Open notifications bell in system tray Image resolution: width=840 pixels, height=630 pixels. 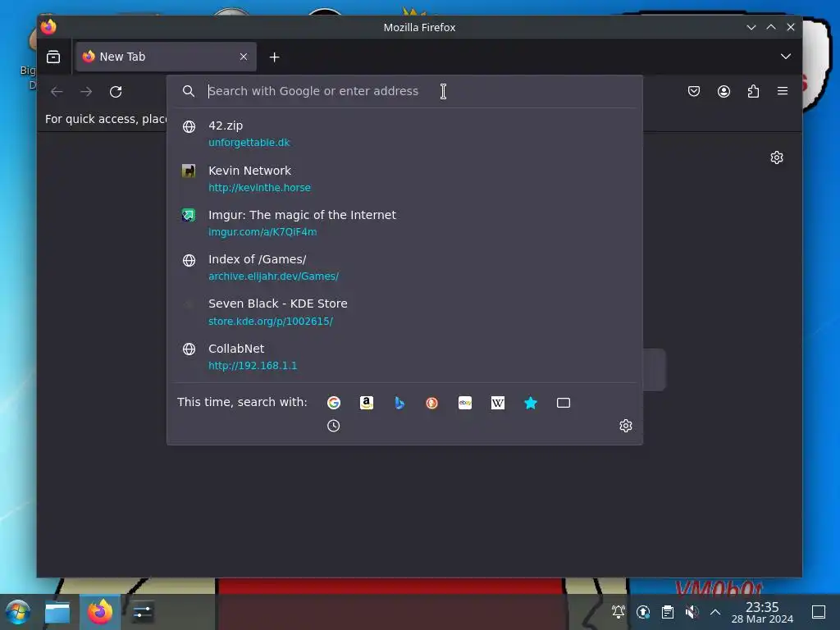tap(619, 612)
